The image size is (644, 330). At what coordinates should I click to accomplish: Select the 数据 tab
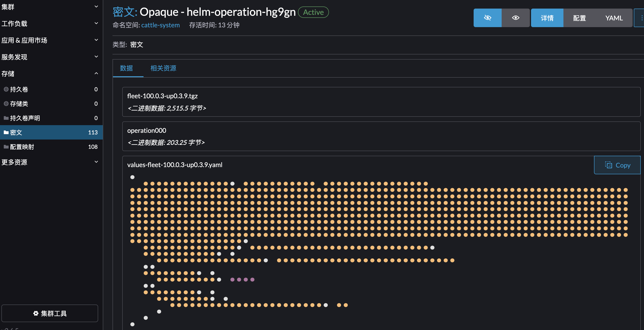127,68
